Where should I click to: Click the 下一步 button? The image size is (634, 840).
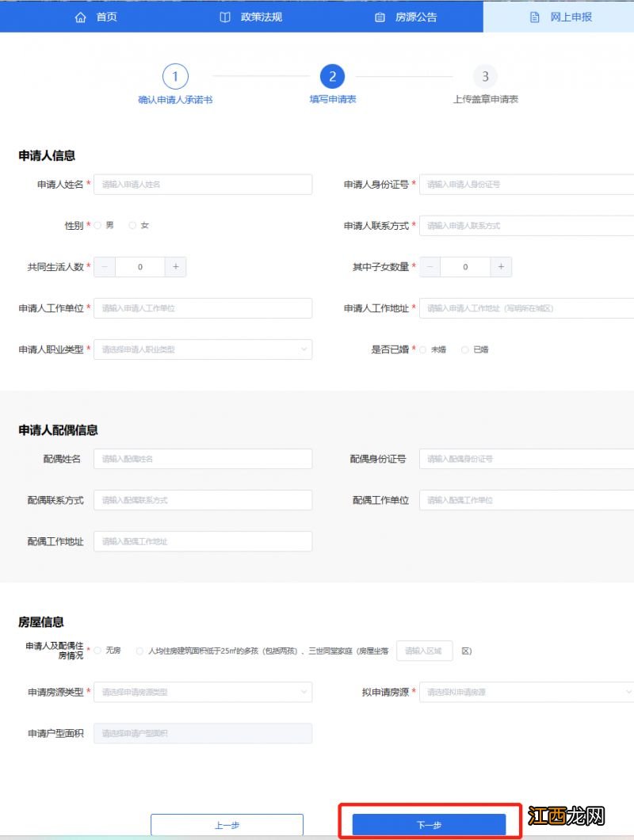coord(430,824)
